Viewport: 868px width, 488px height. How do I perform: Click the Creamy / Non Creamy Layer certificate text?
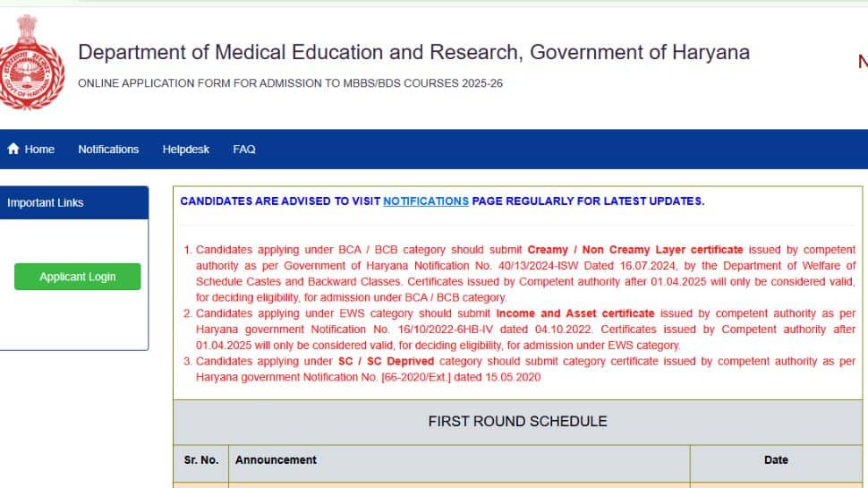point(635,250)
